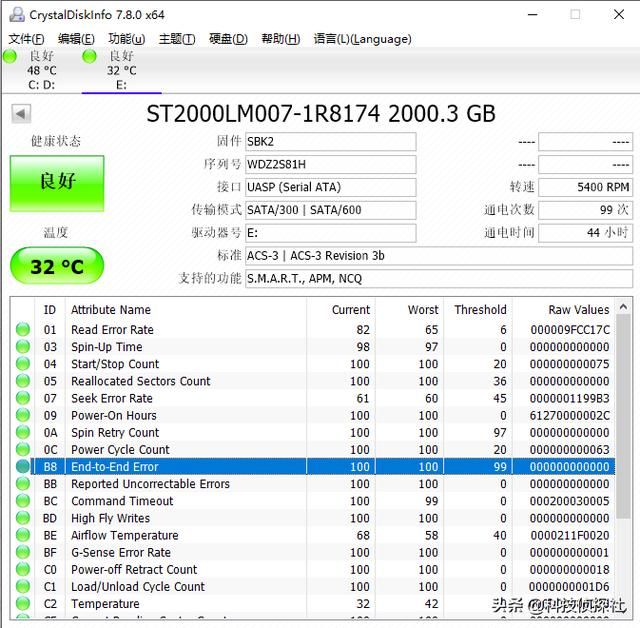Click status icon of Airflow Temperature row

pos(23,535)
